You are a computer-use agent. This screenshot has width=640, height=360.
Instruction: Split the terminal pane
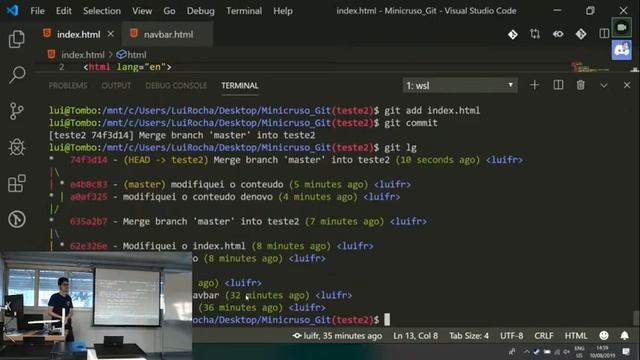(x=558, y=85)
